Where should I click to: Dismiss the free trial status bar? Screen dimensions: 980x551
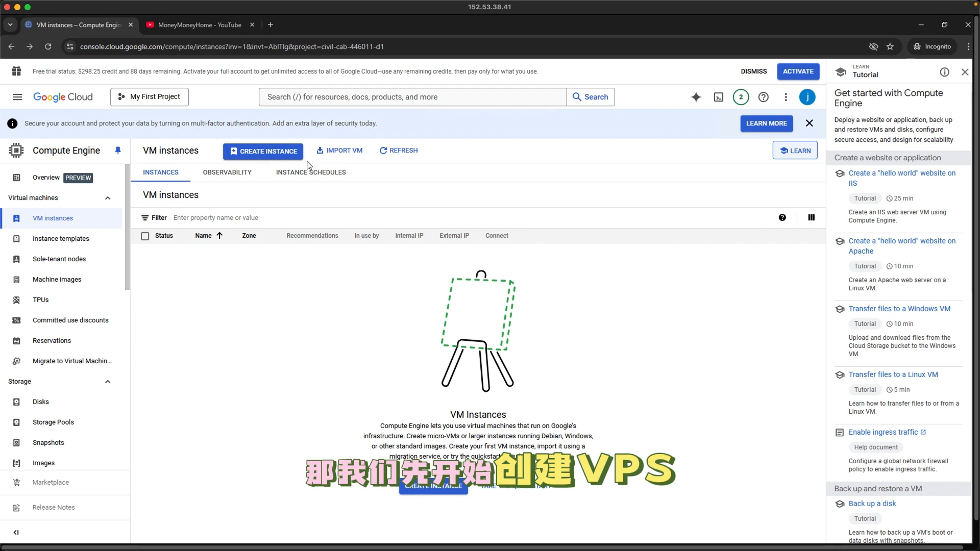[x=754, y=71]
